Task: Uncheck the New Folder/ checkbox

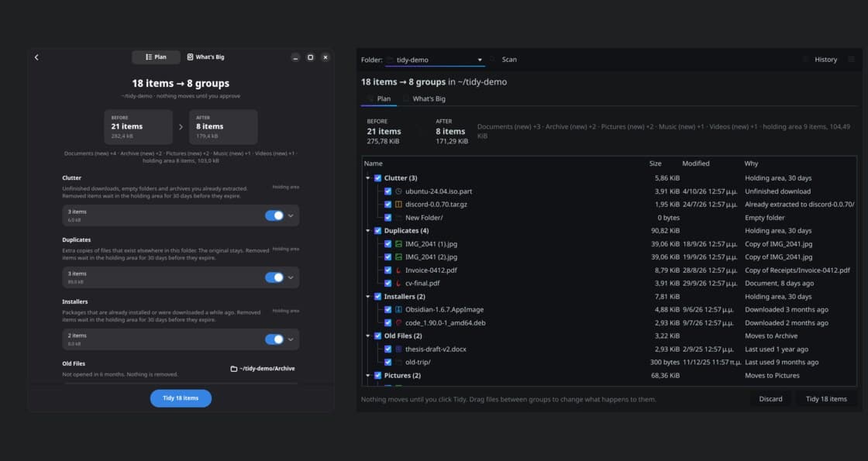Action: (387, 218)
